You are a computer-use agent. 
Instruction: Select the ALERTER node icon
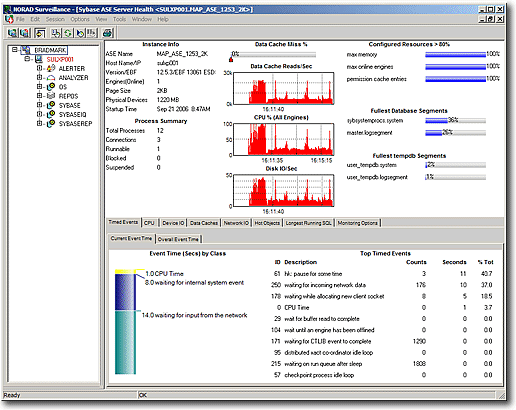coord(51,68)
